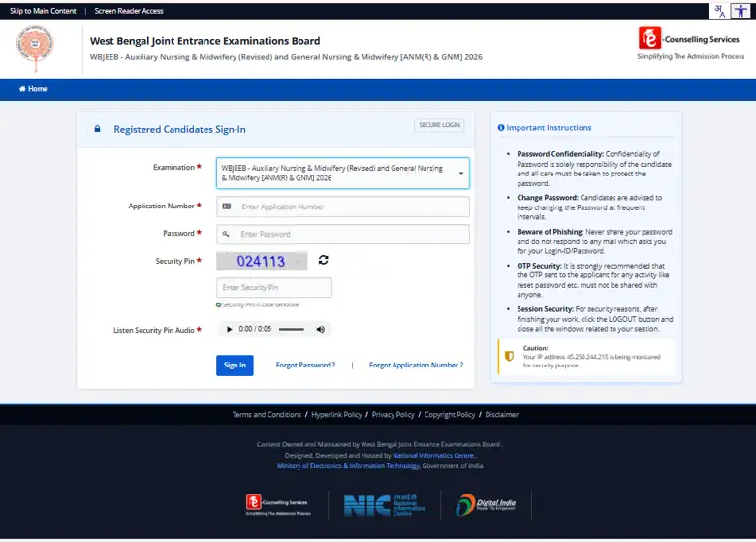Viewport: 756px width, 542px height.
Task: Open Terms and Conditions footer link
Action: point(267,415)
